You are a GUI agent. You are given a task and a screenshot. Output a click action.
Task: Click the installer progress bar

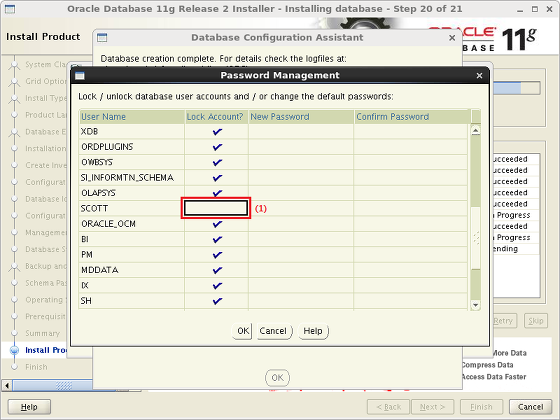(516, 88)
